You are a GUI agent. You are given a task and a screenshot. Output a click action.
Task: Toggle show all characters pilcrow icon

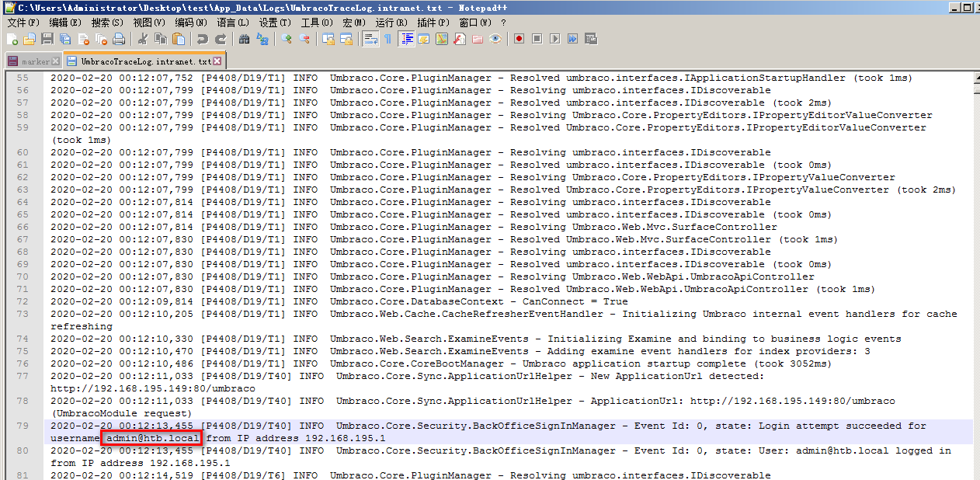[387, 39]
